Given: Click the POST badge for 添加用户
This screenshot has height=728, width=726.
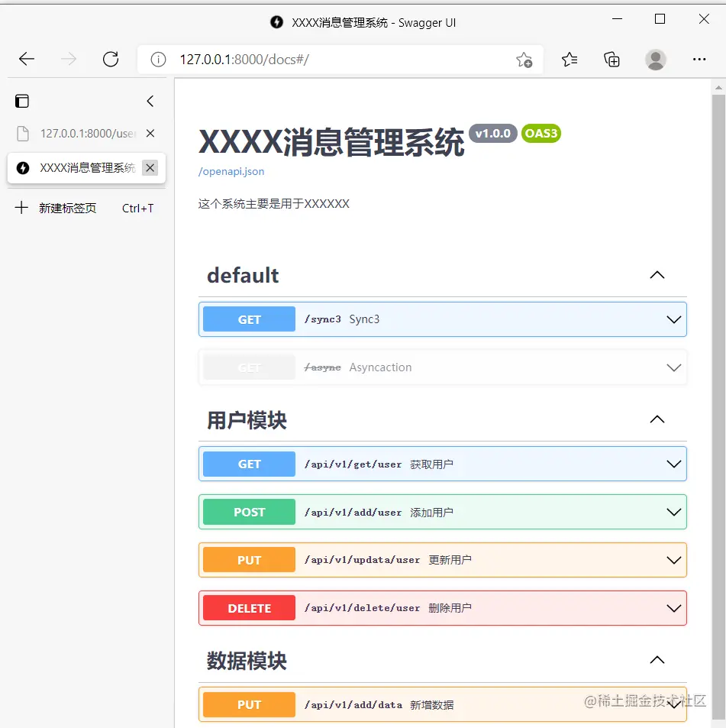Looking at the screenshot, I should click(x=249, y=512).
